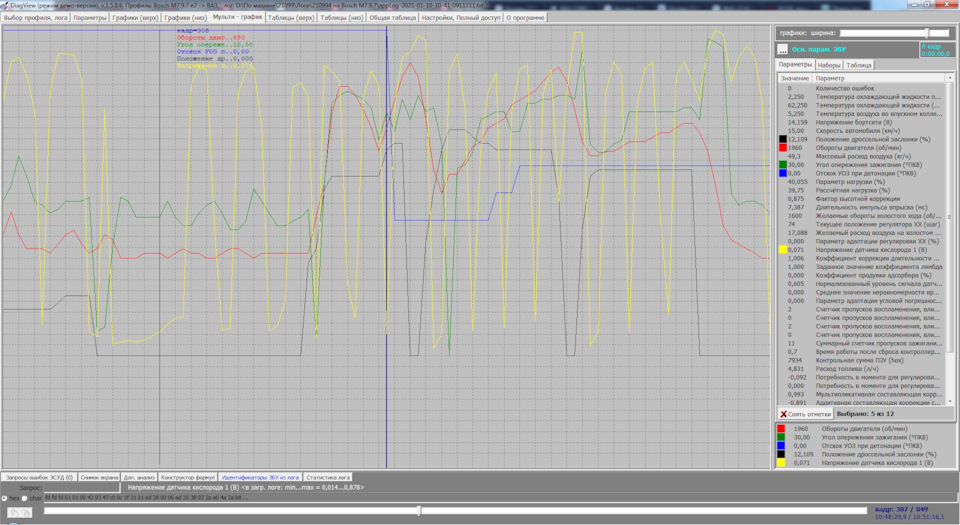960x525 pixels.
Task: Adjust the 'графики: ширина' slider handle
Action: tap(927, 33)
